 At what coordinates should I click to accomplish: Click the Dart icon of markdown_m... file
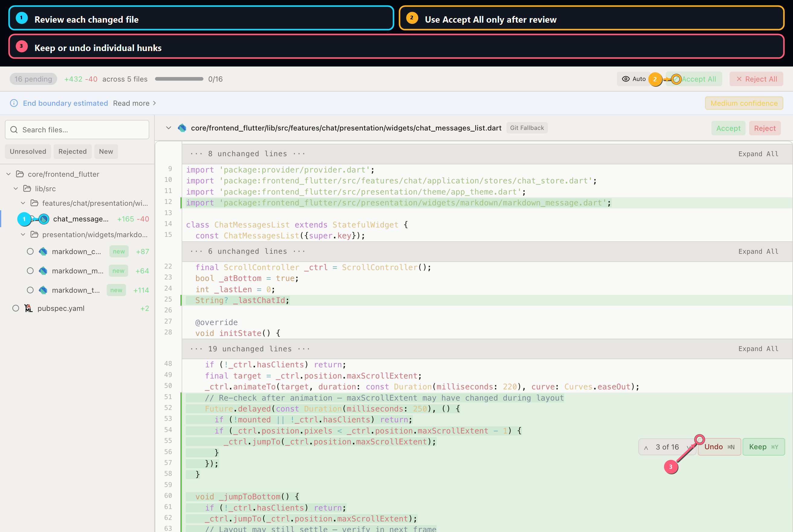point(43,271)
